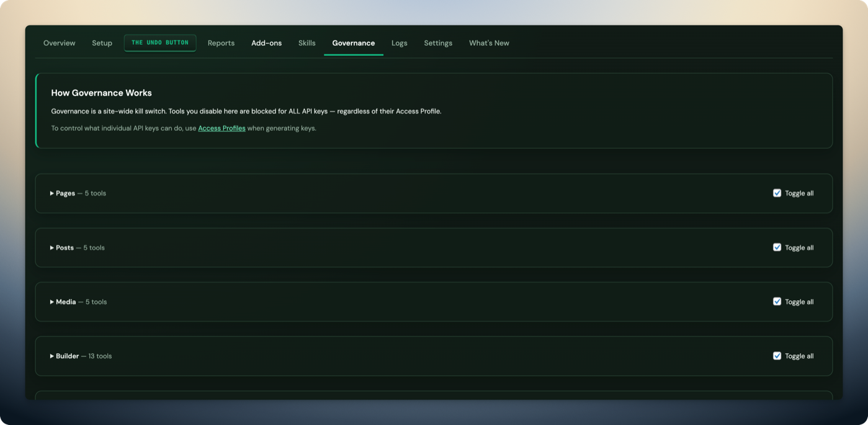Select THE UNDO BUTTON tab
The height and width of the screenshot is (425, 868).
160,43
